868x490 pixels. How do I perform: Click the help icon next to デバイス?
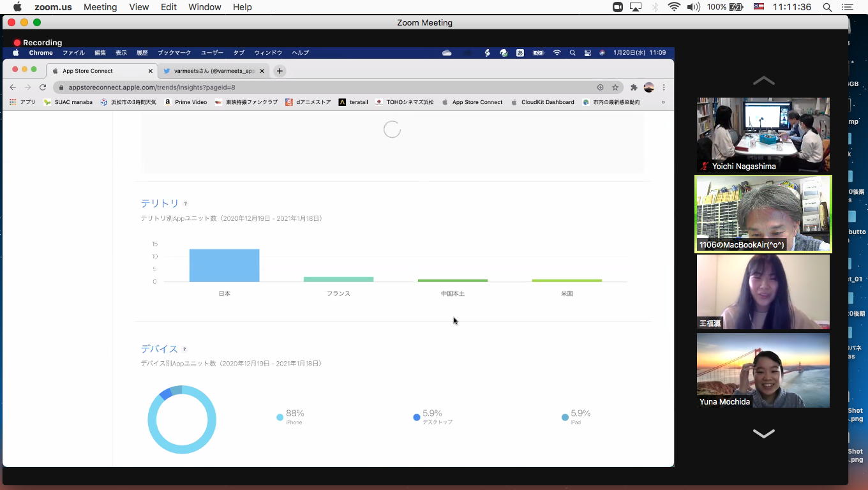pyautogui.click(x=184, y=349)
